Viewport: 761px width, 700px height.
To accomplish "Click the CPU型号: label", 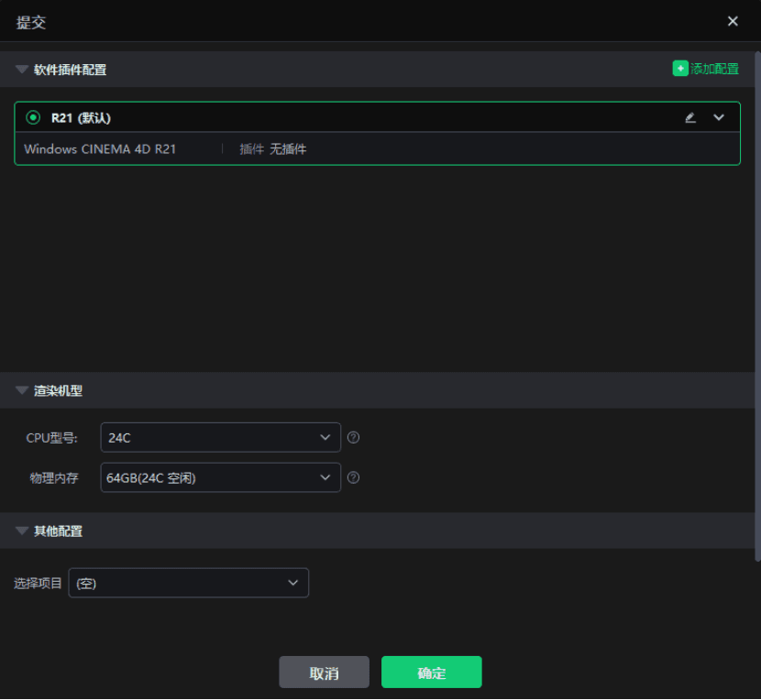I will 52,438.
